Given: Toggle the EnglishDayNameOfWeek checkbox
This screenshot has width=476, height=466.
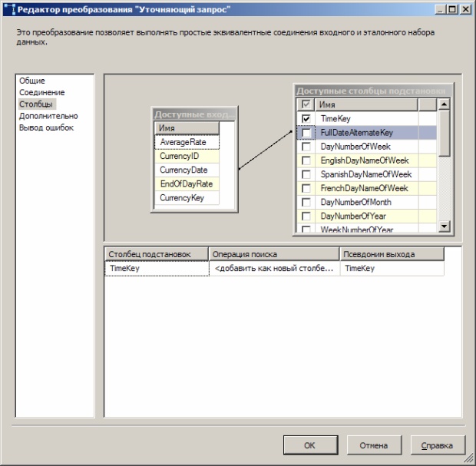Looking at the screenshot, I should coord(307,160).
